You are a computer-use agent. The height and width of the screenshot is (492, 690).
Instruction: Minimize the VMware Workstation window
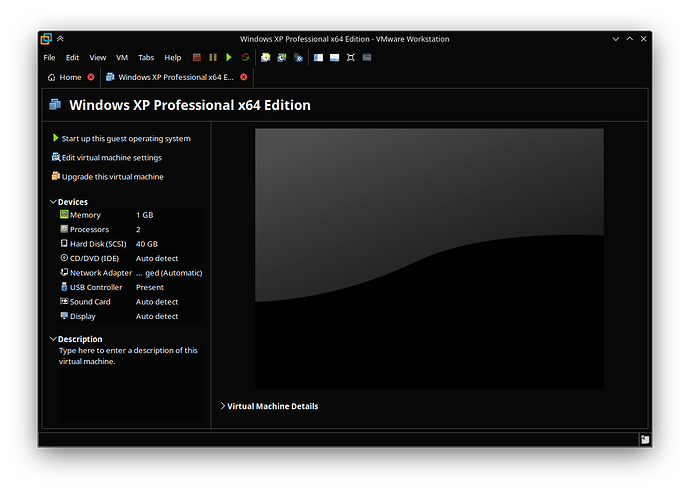click(616, 39)
